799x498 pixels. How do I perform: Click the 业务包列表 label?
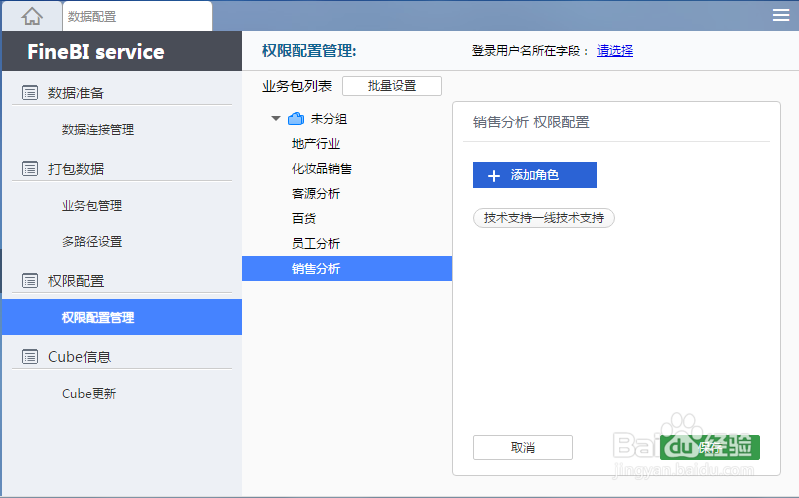tap(297, 86)
